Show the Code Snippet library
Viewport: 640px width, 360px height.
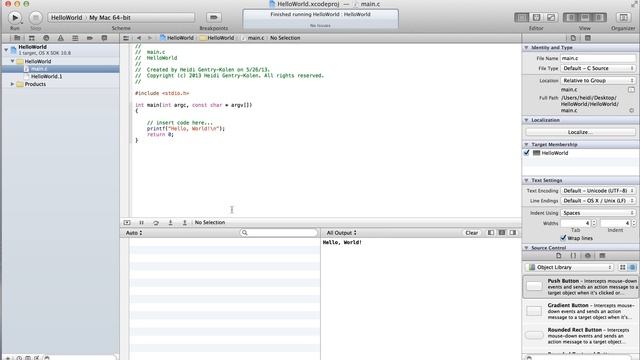[x=573, y=256]
